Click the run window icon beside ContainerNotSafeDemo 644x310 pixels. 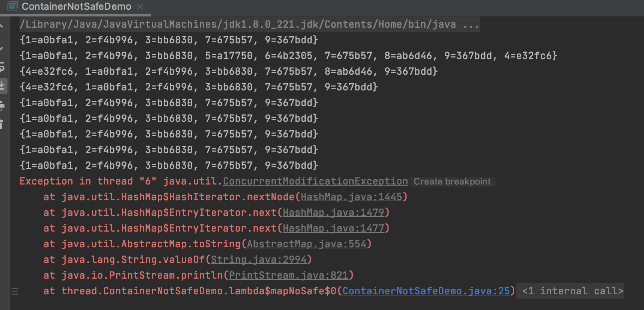point(12,6)
